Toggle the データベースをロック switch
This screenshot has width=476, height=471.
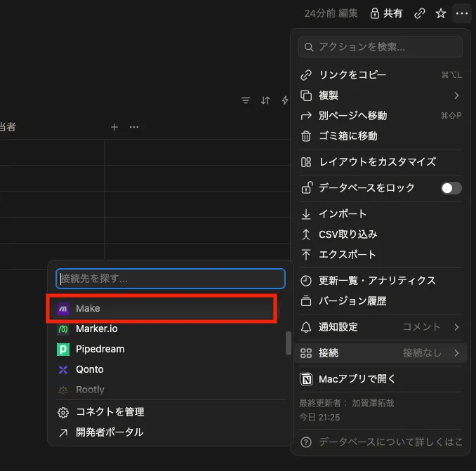tap(451, 188)
